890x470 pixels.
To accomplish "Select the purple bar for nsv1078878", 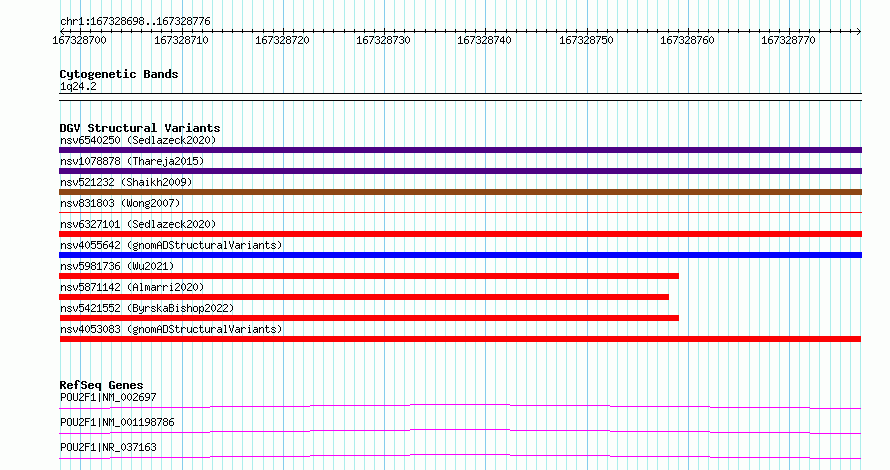I will click(x=460, y=171).
